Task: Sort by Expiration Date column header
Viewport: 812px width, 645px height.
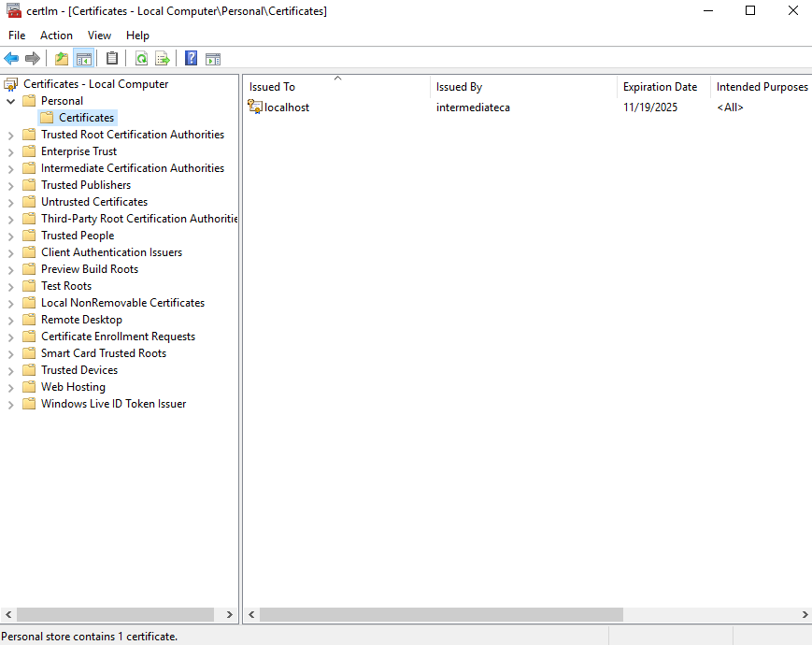Action: tap(660, 87)
